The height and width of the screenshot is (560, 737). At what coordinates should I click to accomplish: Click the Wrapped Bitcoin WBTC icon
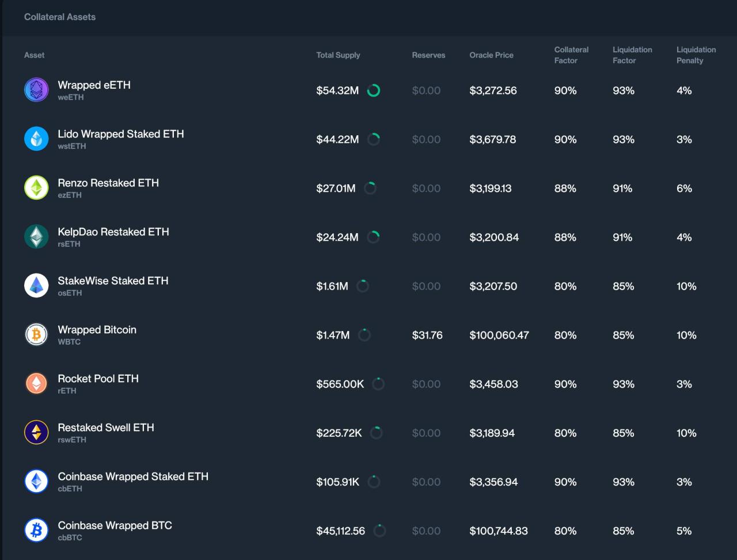pyautogui.click(x=36, y=335)
